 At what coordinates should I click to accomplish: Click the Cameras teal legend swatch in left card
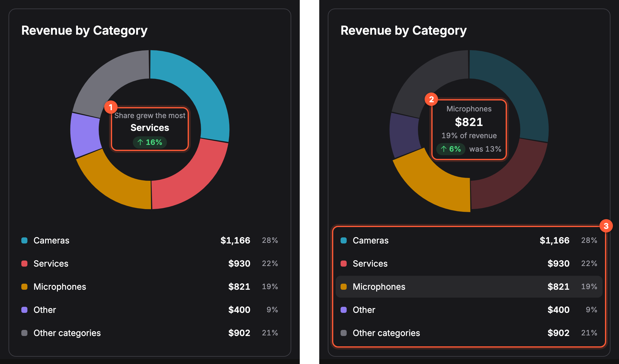pyautogui.click(x=24, y=240)
